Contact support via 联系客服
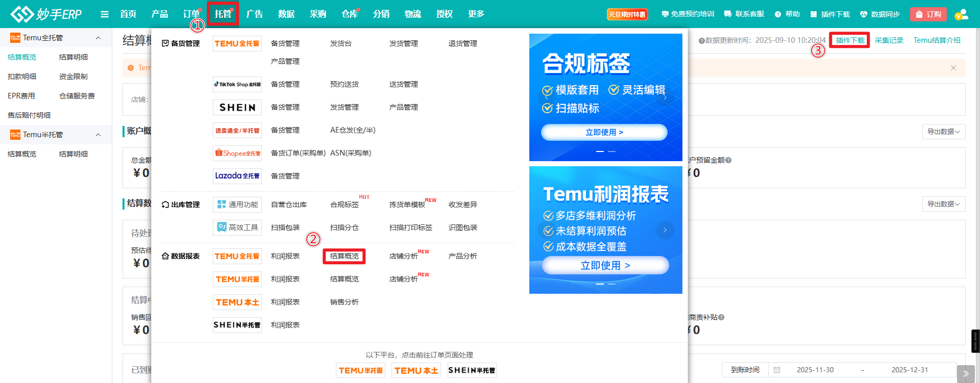Viewport: 980px width, 383px height. click(x=744, y=14)
